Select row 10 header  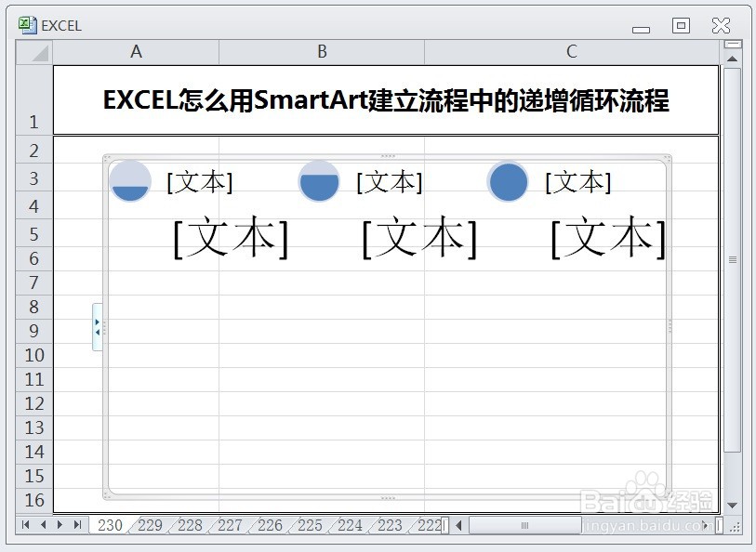(x=34, y=356)
